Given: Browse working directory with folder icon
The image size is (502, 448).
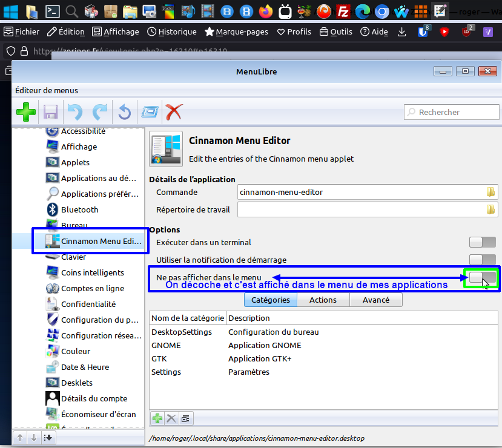Looking at the screenshot, I should point(490,210).
